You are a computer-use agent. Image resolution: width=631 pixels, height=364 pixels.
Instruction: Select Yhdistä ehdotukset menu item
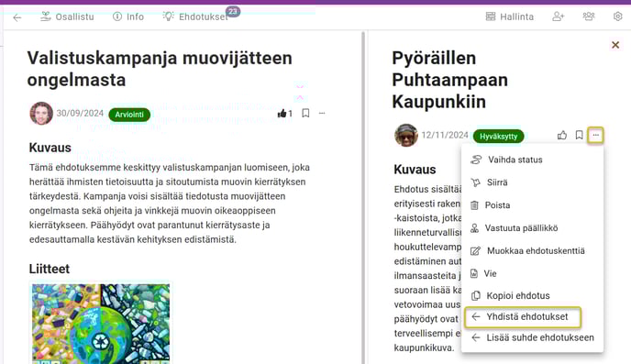point(523,317)
